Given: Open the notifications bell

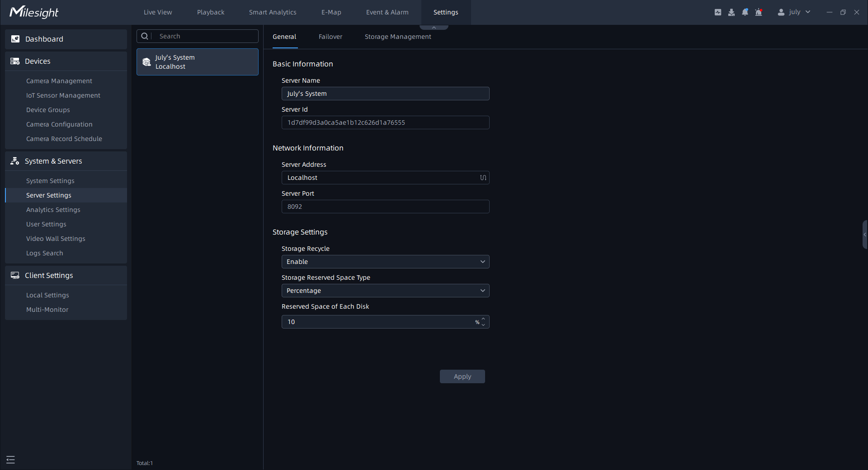Looking at the screenshot, I should point(745,12).
